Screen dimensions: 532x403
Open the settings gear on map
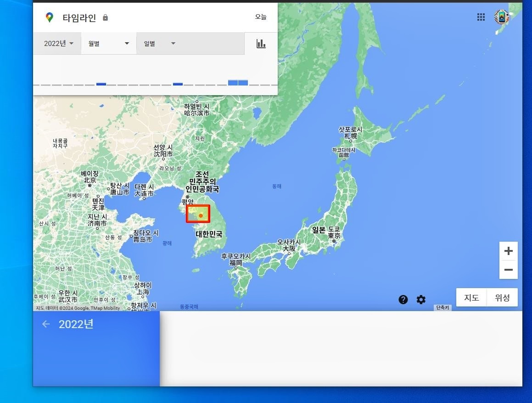click(421, 299)
